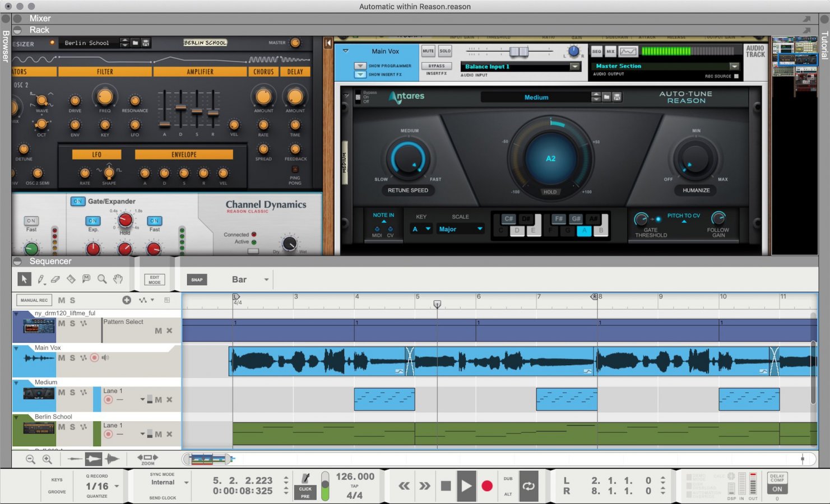The width and height of the screenshot is (830, 504).
Task: Open the Bar snap value dropdown
Action: (x=266, y=279)
